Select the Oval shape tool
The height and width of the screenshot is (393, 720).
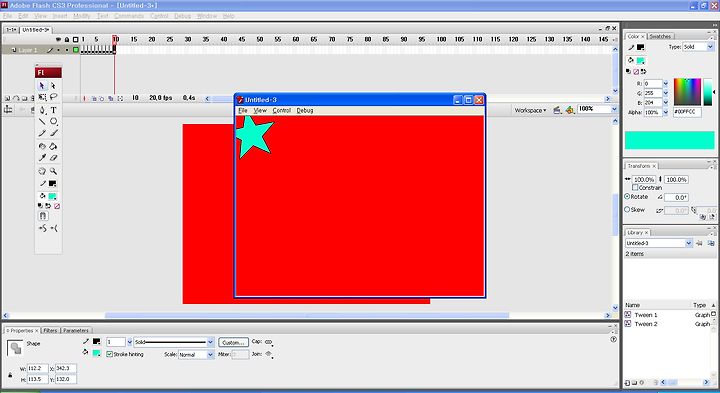pos(53,121)
